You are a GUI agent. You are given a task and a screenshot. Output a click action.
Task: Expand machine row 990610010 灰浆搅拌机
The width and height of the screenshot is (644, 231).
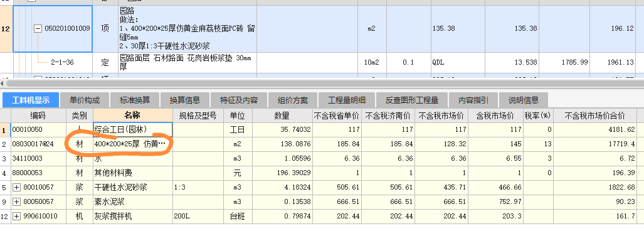click(x=16, y=216)
